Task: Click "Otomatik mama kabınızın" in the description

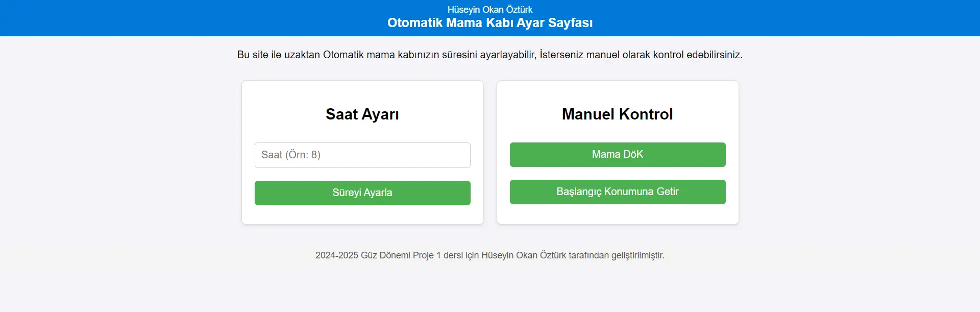Action: pyautogui.click(x=381, y=55)
